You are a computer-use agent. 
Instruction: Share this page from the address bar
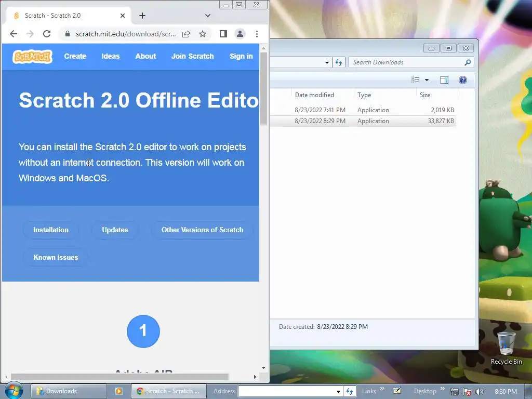pos(186,34)
